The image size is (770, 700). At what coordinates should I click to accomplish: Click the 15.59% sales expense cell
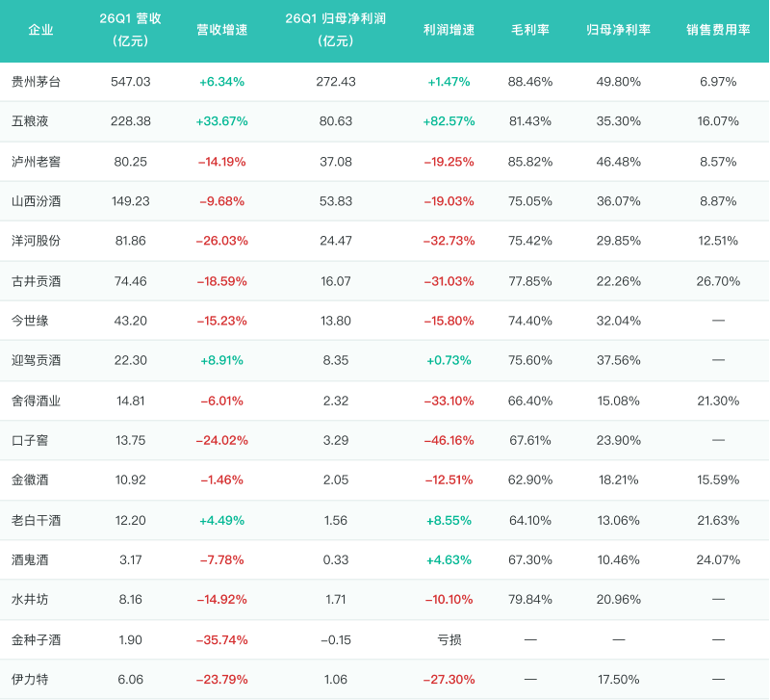click(718, 480)
